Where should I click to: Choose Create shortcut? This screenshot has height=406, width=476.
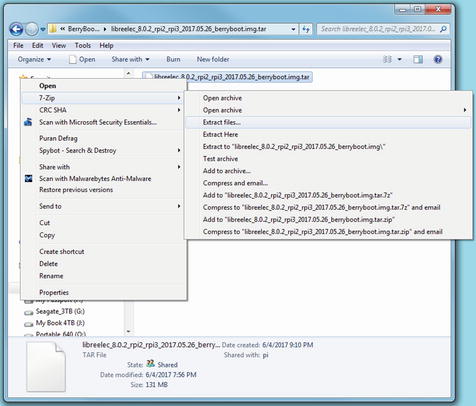104,251
